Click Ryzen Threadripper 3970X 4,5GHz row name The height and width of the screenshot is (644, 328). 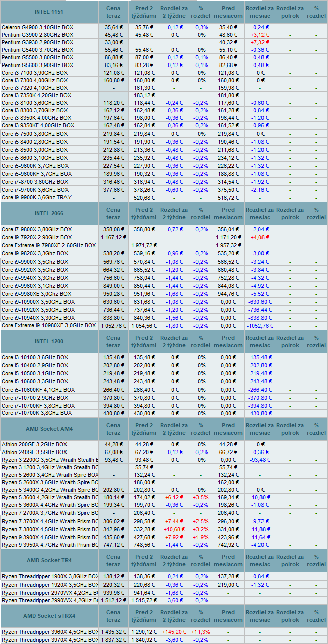(x=50, y=640)
